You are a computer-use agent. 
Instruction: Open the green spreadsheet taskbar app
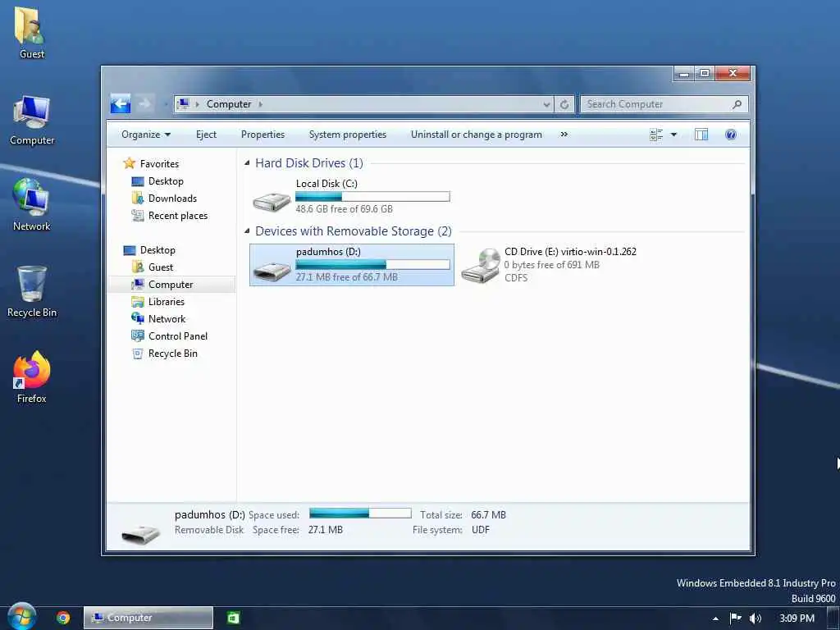234,618
